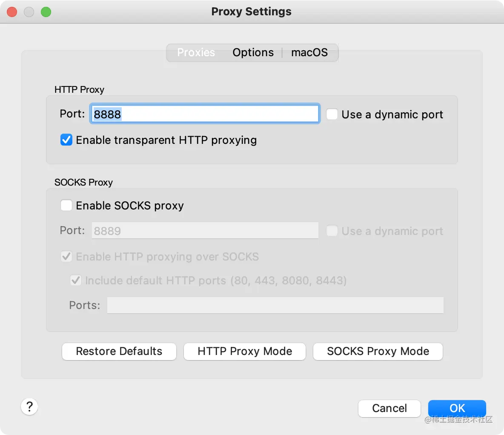Click the Restore Defaults button
The height and width of the screenshot is (435, 504).
point(119,351)
